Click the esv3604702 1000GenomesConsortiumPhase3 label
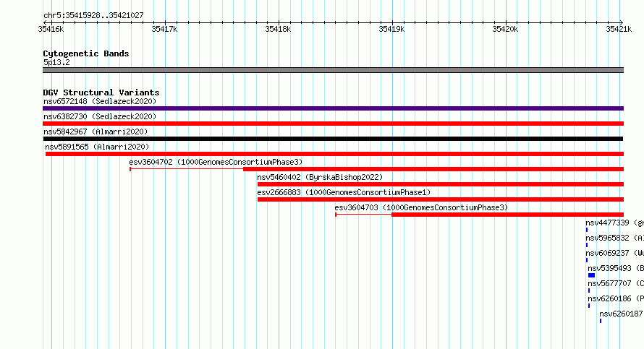644x349 pixels. 216,162
